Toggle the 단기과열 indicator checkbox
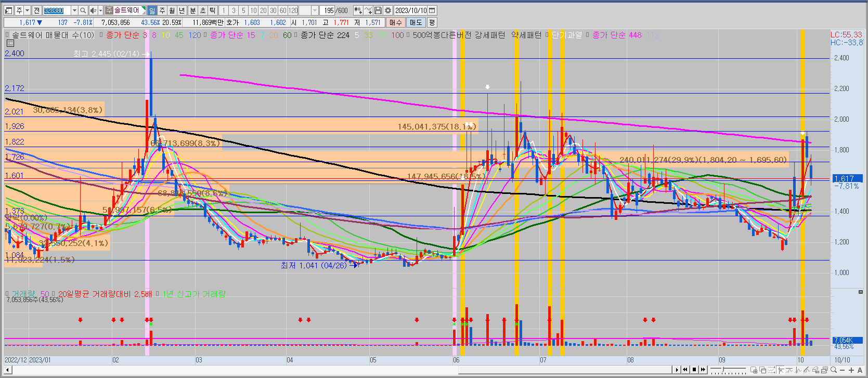The width and height of the screenshot is (868, 378). [548, 35]
